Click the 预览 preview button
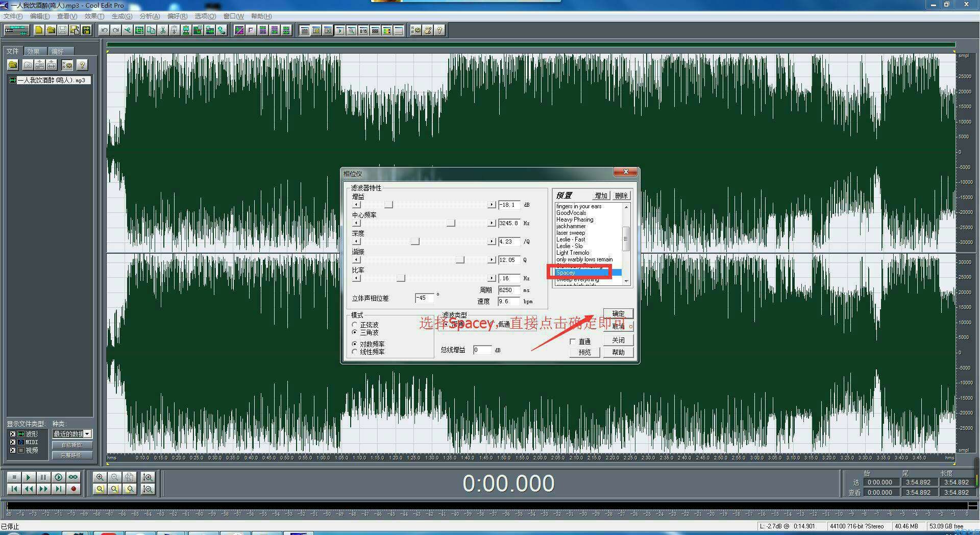Viewport: 980px width, 535px height. coord(584,352)
